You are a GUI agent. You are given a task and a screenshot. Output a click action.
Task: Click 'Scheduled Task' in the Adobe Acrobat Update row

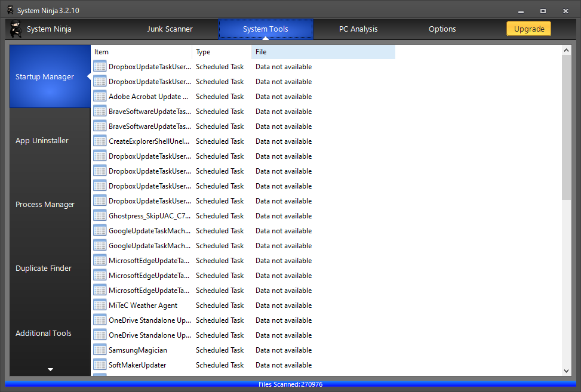(x=220, y=97)
